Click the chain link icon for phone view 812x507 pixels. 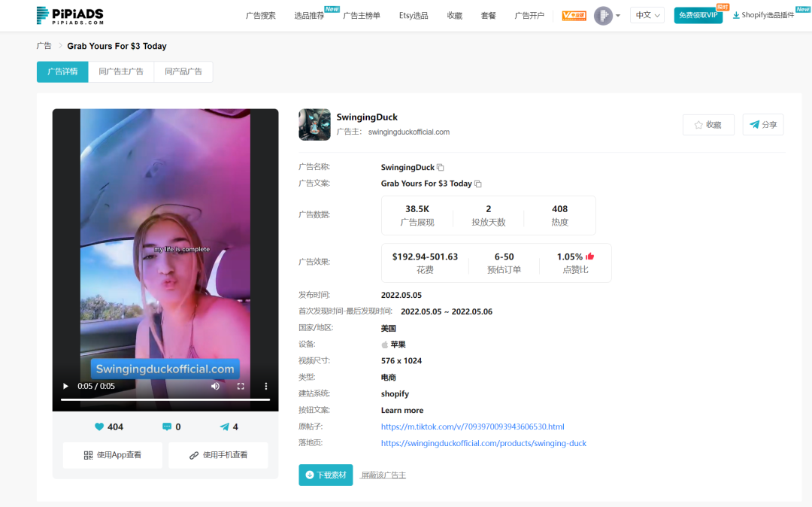point(194,455)
